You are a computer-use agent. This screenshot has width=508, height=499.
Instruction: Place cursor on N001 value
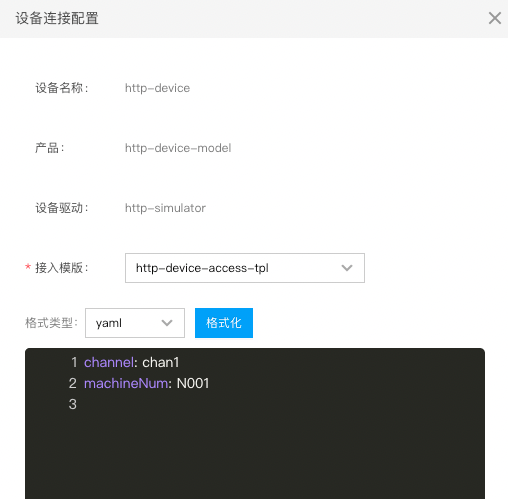(x=193, y=383)
